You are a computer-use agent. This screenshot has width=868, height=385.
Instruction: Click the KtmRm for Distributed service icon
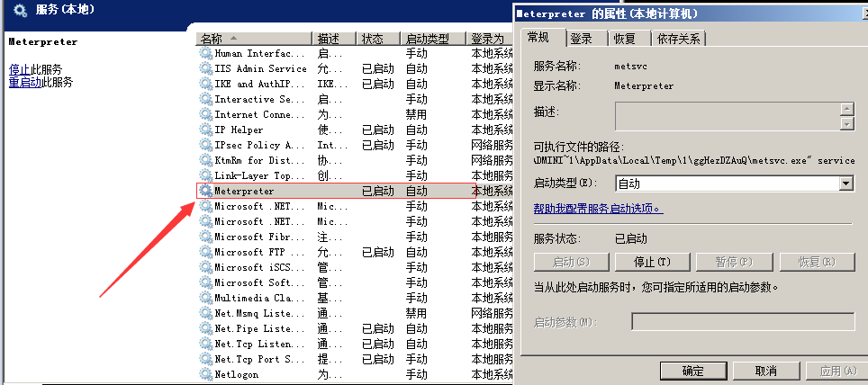coord(206,160)
